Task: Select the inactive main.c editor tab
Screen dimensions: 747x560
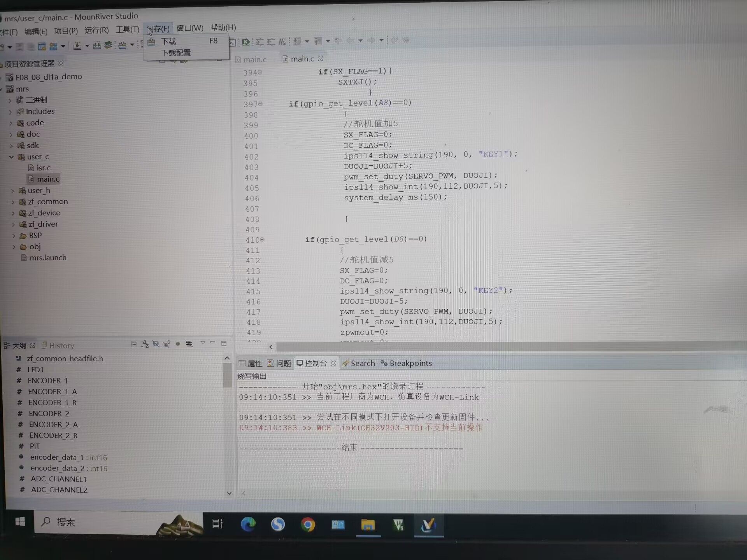Action: [251, 59]
